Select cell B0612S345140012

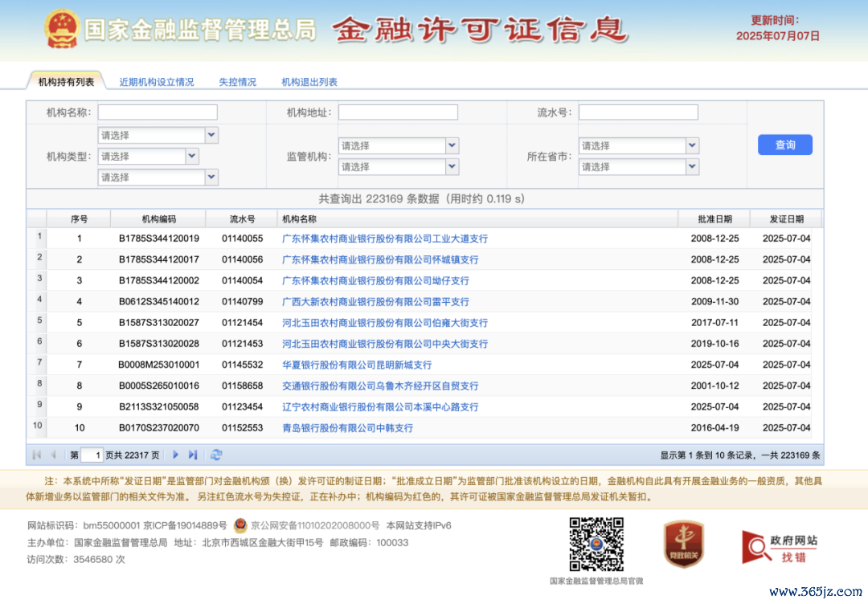click(x=159, y=301)
